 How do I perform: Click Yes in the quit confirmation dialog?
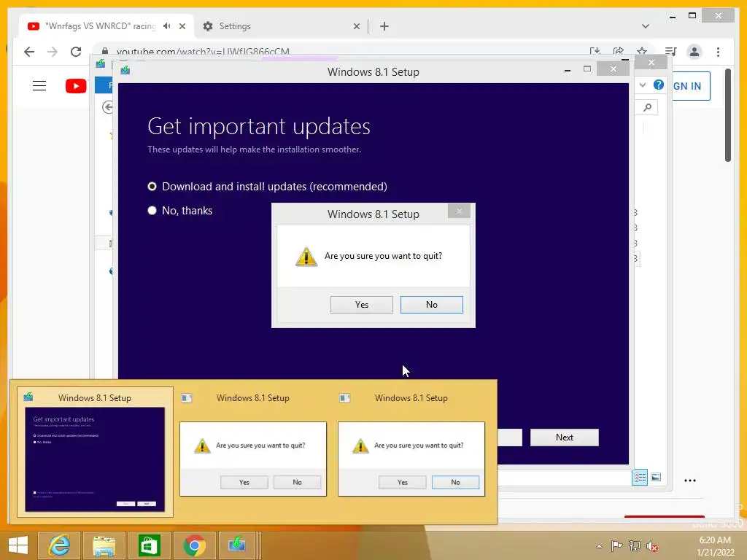362,305
